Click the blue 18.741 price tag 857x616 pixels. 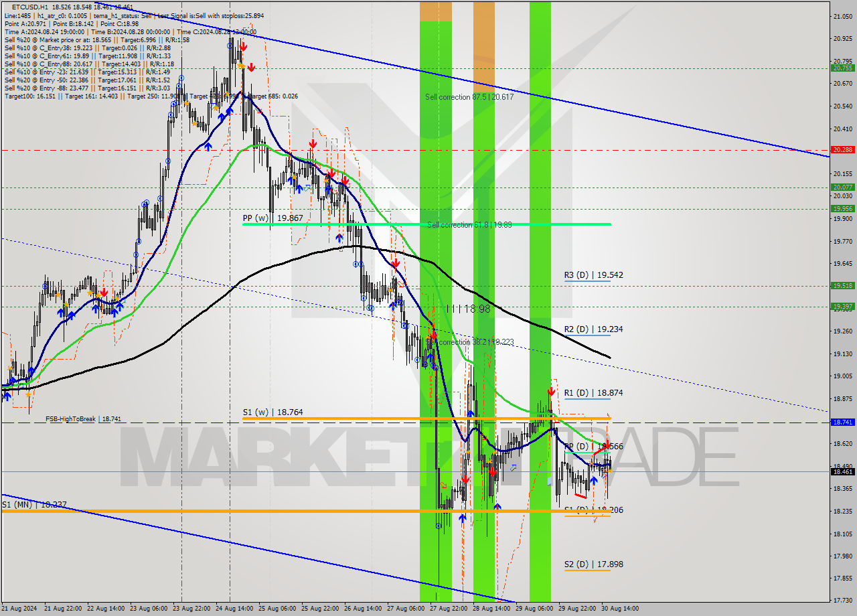[842, 422]
